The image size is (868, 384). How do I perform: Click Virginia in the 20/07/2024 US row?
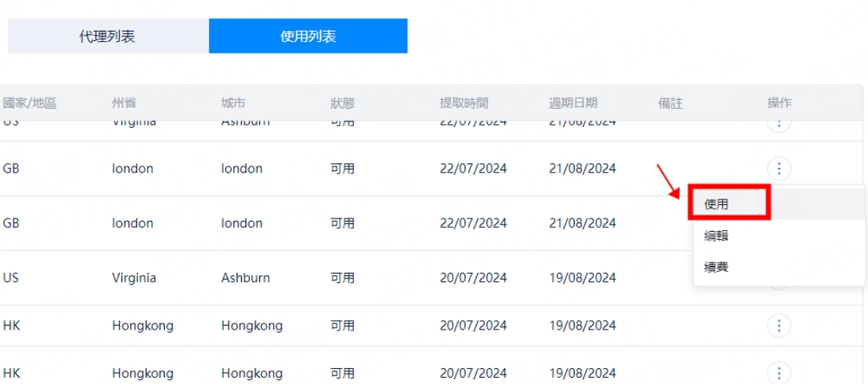click(x=134, y=278)
